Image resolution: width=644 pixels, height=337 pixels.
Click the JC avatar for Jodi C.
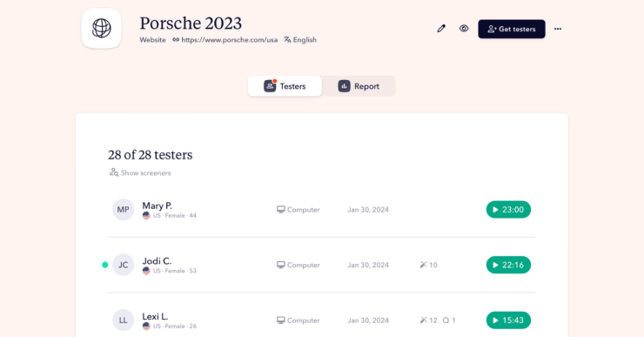[x=124, y=265]
